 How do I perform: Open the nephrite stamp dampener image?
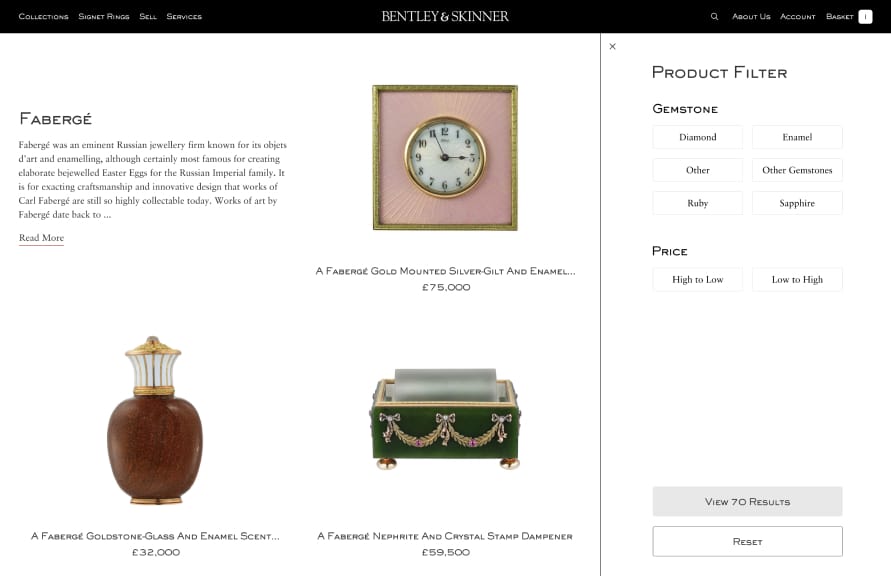[x=445, y=419]
